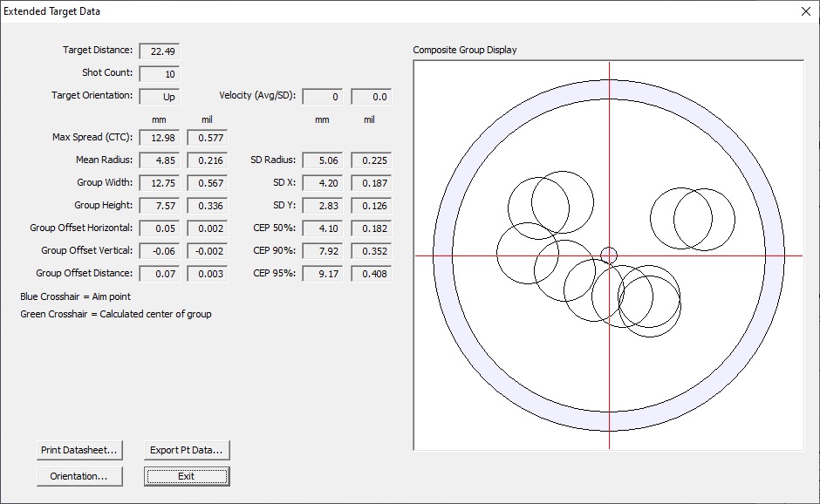Click the 'Extended Target Data' title text

click(x=51, y=11)
